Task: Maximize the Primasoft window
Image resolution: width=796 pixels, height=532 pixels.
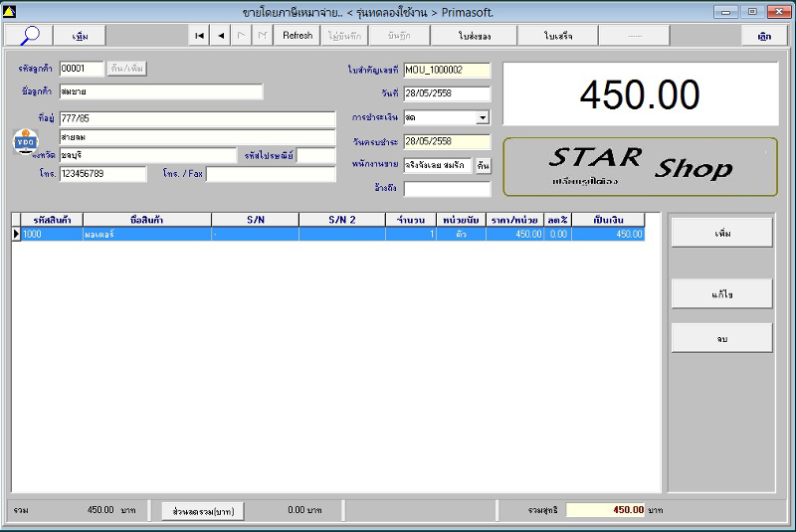Action: (752, 12)
